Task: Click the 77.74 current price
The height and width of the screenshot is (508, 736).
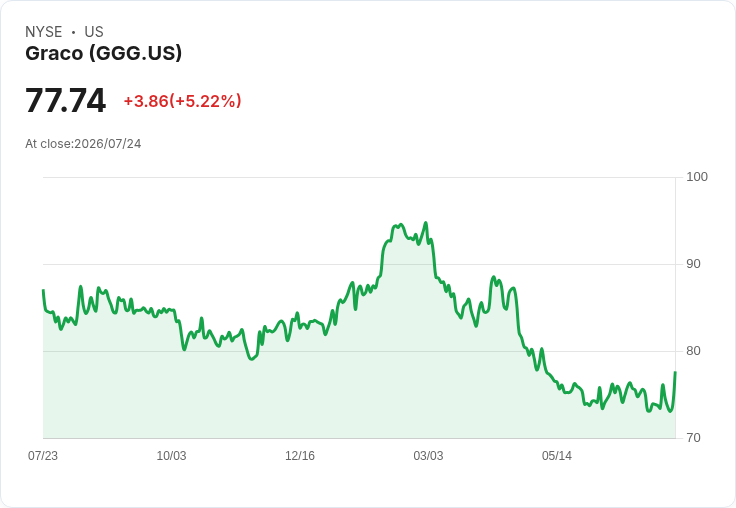Action: tap(66, 100)
